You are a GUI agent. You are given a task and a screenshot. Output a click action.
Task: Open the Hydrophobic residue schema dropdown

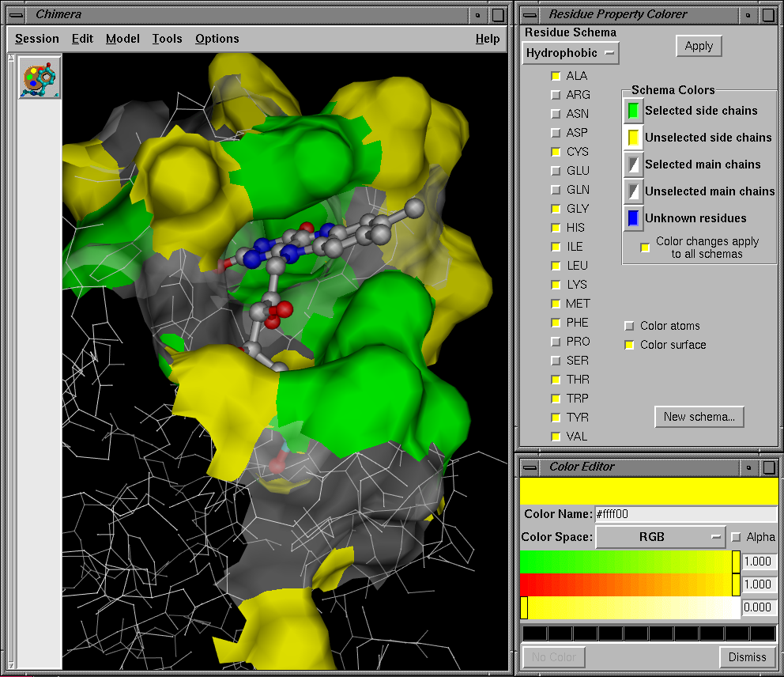pos(570,53)
